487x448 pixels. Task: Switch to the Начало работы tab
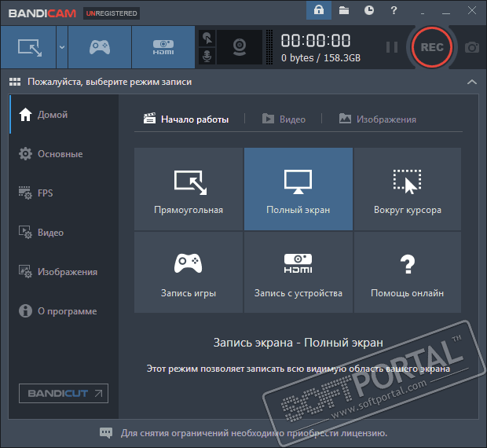tap(186, 119)
